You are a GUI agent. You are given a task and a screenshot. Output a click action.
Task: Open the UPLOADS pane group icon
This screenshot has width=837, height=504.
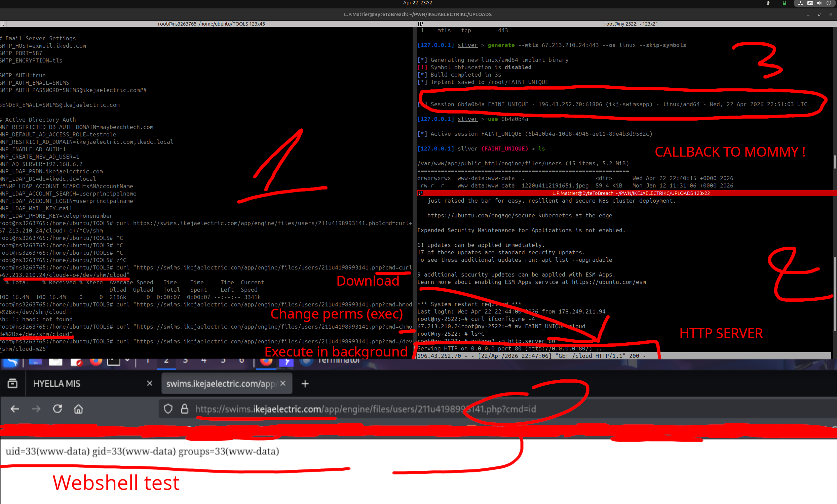point(421,193)
